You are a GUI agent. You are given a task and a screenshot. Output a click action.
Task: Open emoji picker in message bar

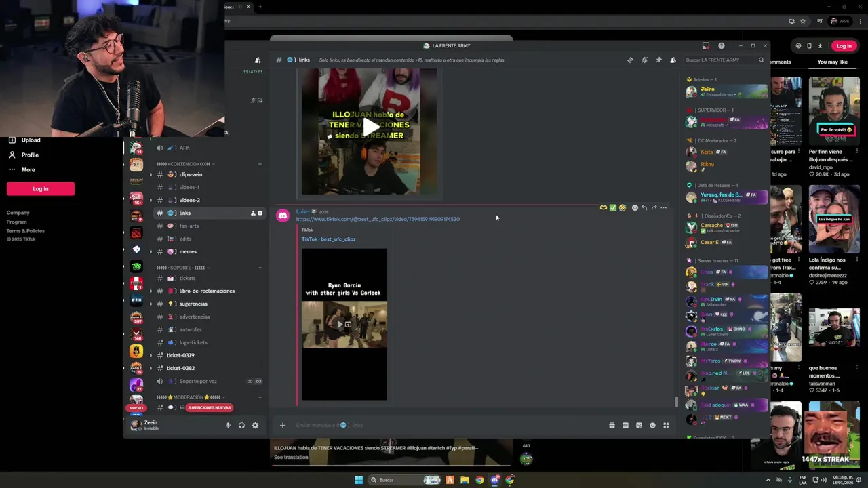[652, 425]
